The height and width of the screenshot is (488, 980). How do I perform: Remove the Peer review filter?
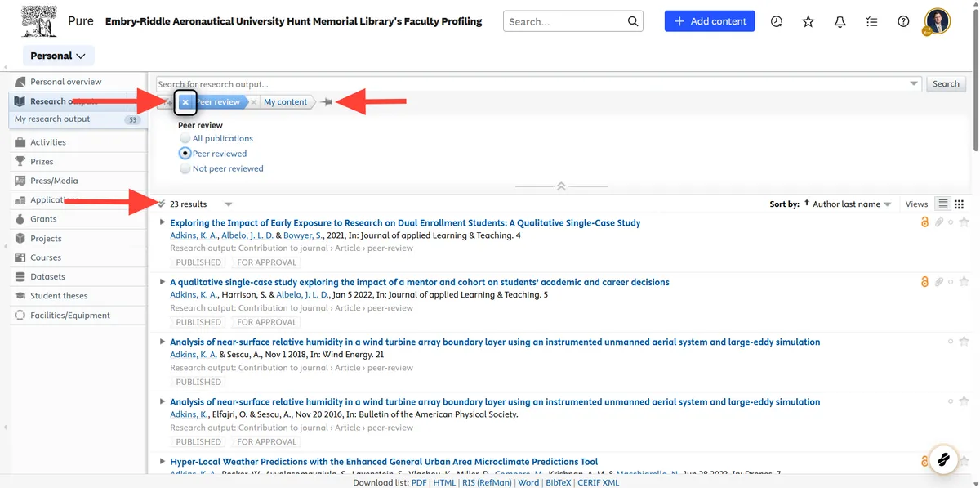coord(185,102)
